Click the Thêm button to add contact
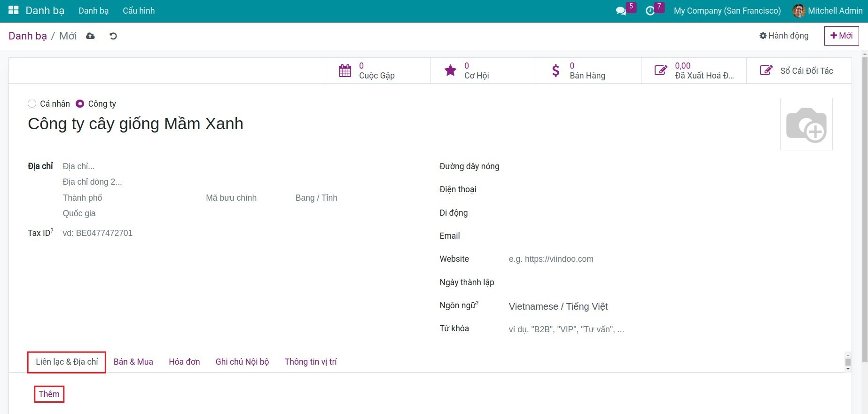 click(x=49, y=394)
